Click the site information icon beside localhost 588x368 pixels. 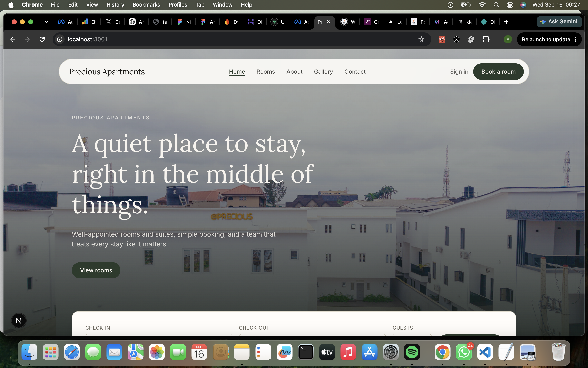point(60,39)
